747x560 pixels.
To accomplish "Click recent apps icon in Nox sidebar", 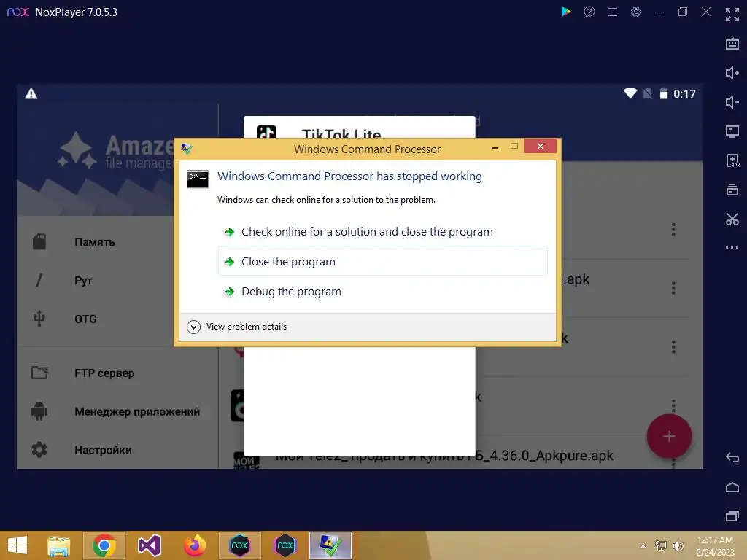I will [732, 516].
